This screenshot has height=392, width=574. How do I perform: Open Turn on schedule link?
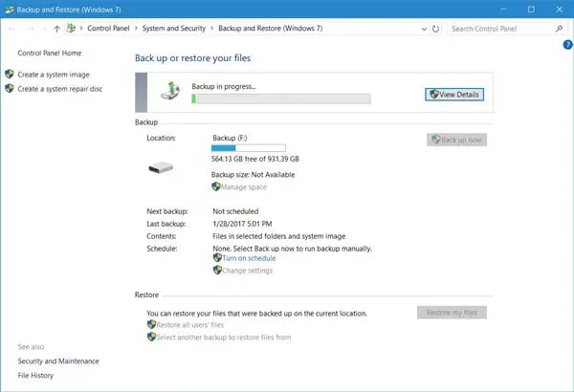point(248,258)
